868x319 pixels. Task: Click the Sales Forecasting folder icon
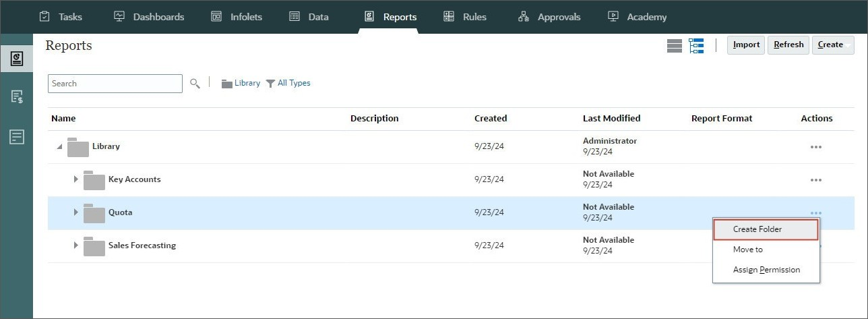pos(94,246)
